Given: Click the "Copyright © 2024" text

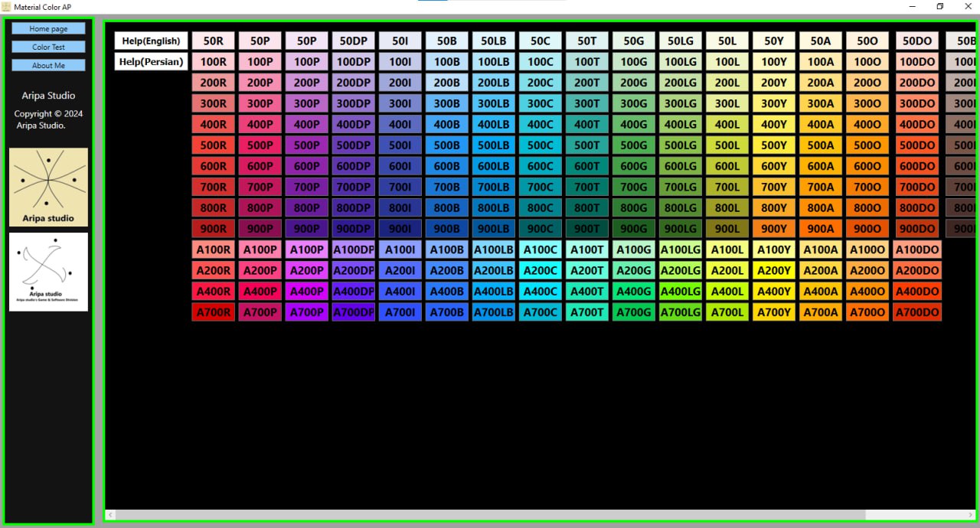Looking at the screenshot, I should coord(48,114).
